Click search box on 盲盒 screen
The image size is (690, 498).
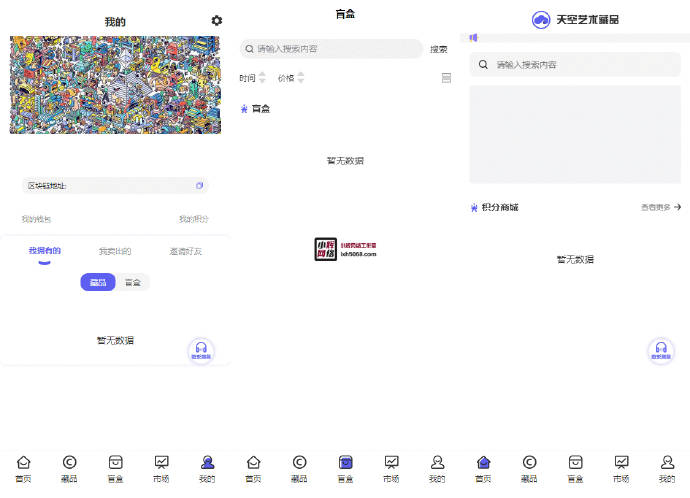point(331,49)
